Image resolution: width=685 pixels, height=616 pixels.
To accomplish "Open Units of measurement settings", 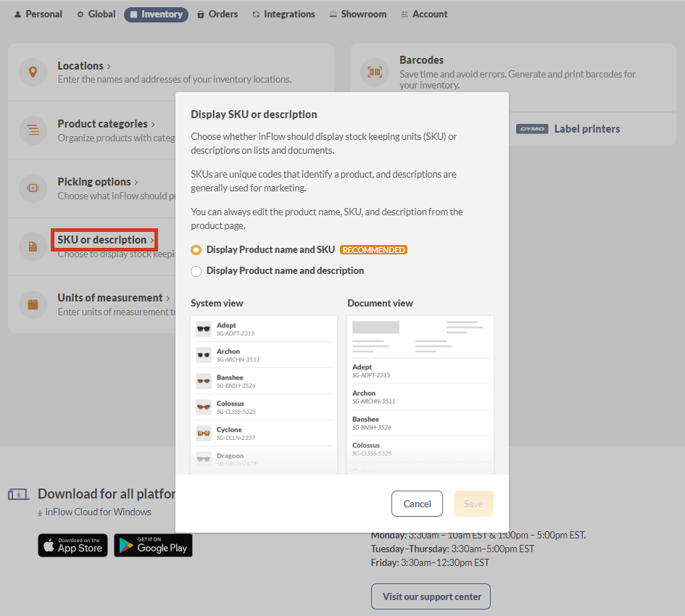I will (x=114, y=298).
